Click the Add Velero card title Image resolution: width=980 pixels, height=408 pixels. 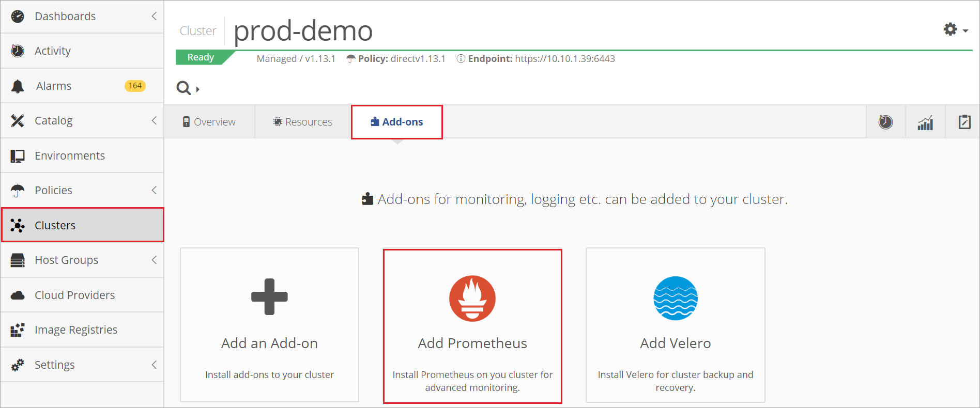[676, 343]
